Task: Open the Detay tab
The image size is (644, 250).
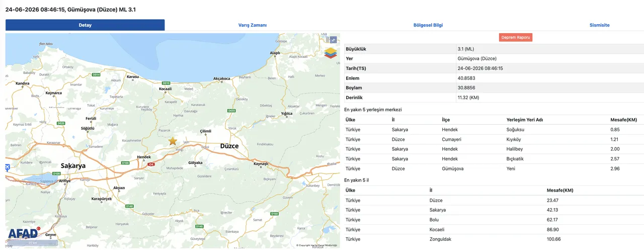Action: pyautogui.click(x=85, y=25)
